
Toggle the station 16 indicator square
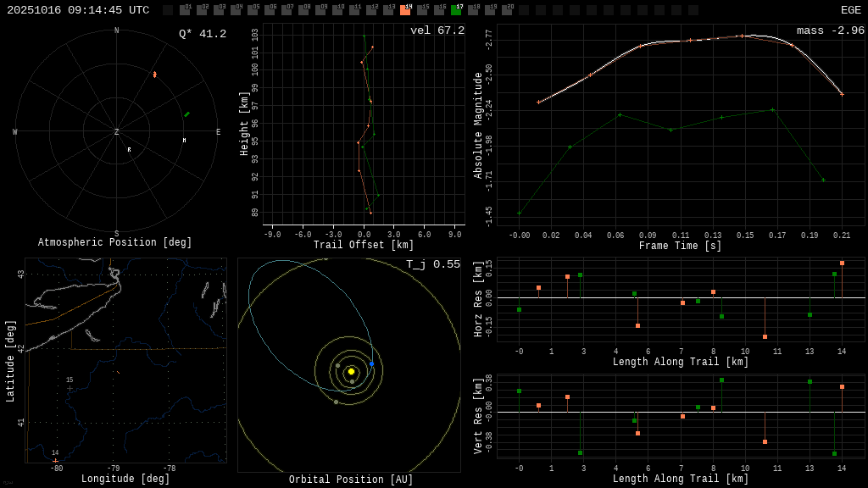click(x=439, y=10)
